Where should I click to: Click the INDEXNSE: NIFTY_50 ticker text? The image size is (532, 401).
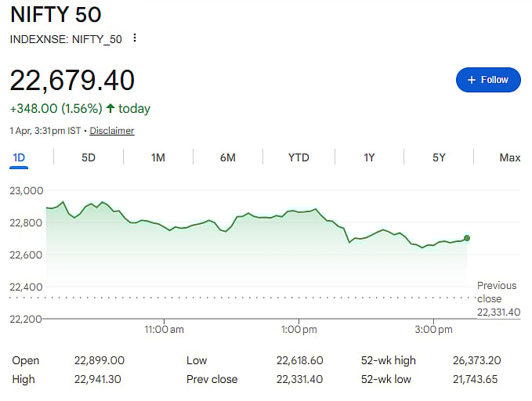click(66, 38)
